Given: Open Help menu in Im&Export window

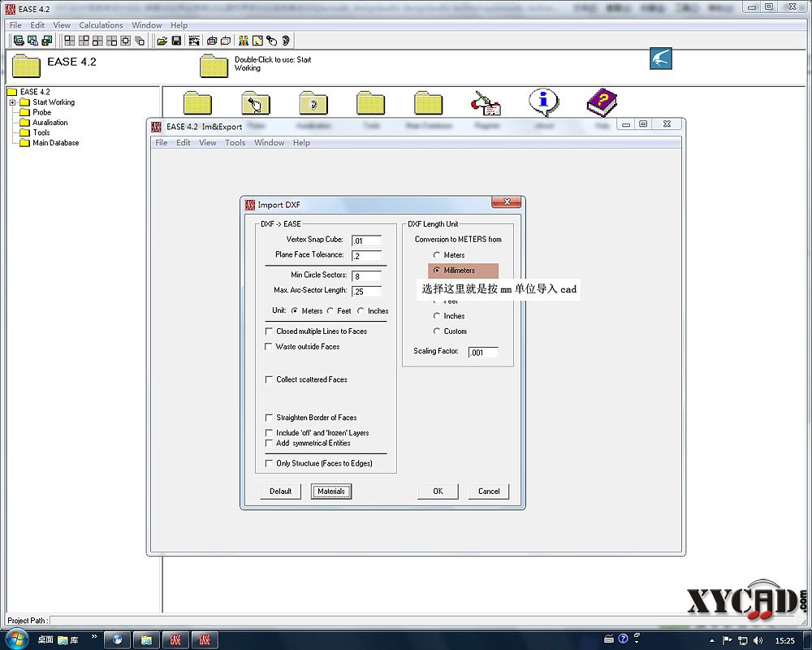Looking at the screenshot, I should (x=301, y=142).
